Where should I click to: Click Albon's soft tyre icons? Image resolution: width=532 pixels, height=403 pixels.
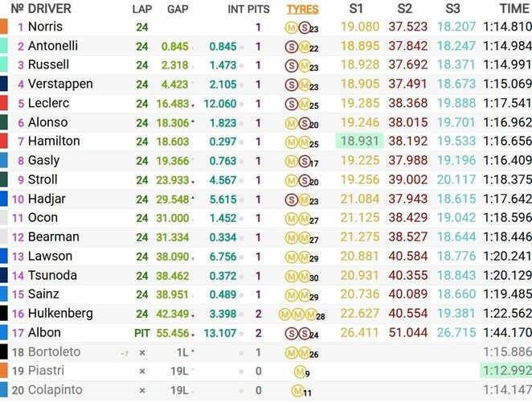(x=297, y=333)
